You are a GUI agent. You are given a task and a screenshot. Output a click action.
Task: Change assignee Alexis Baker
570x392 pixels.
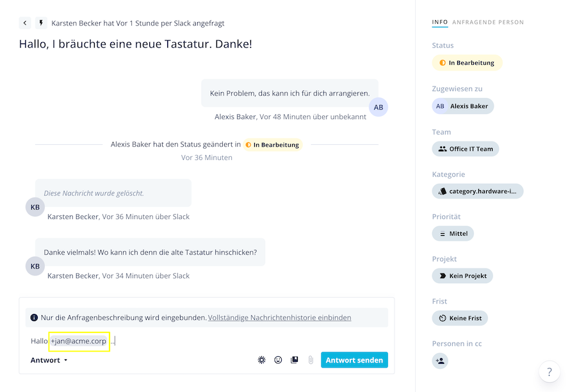[463, 106]
